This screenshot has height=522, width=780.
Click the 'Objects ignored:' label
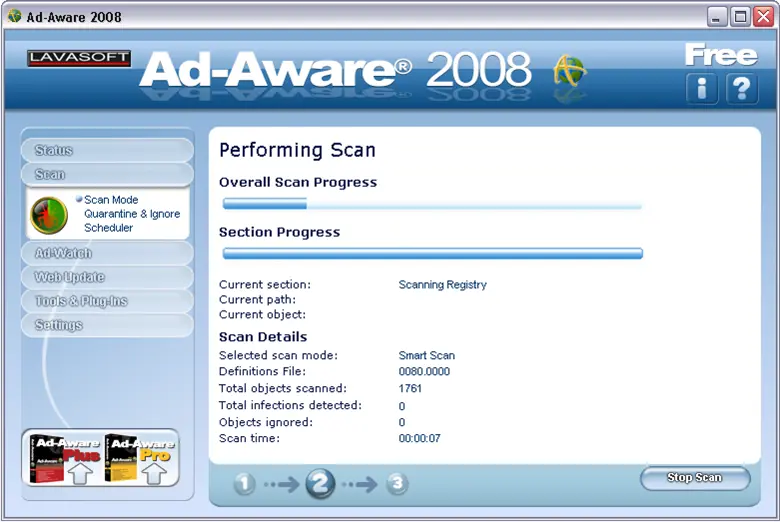click(x=266, y=422)
